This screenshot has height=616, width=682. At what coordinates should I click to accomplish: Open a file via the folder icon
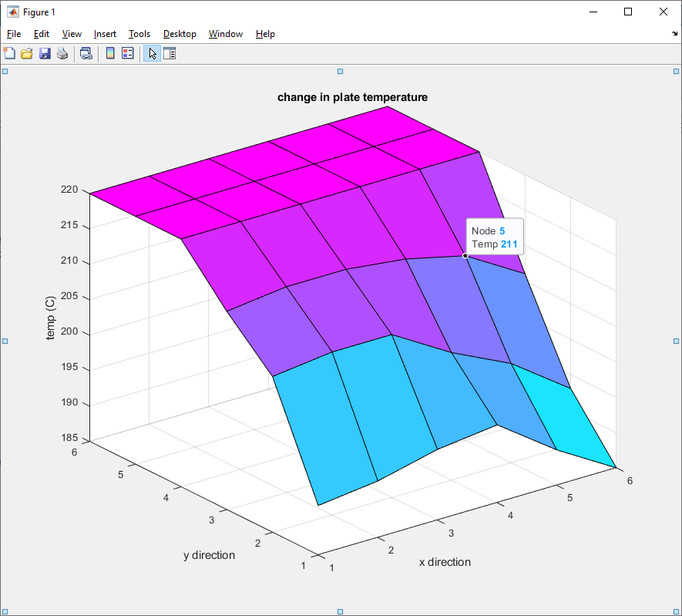click(26, 53)
